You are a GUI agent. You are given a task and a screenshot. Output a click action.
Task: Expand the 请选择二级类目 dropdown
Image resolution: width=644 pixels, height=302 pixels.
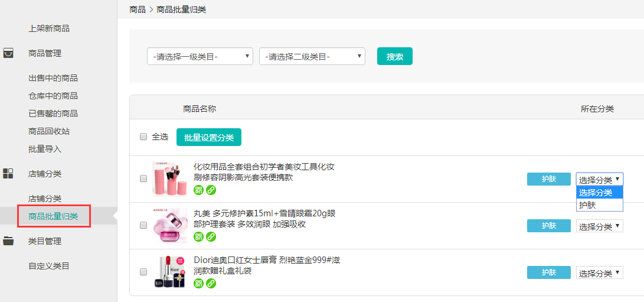click(x=312, y=56)
